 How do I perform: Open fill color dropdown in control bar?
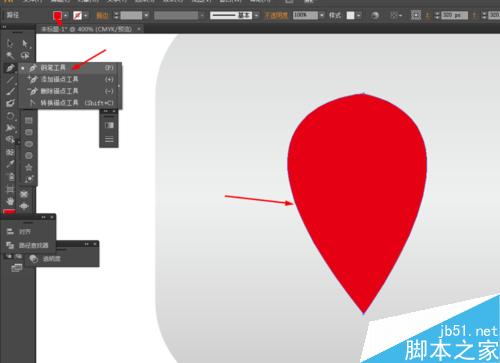pyautogui.click(x=66, y=15)
